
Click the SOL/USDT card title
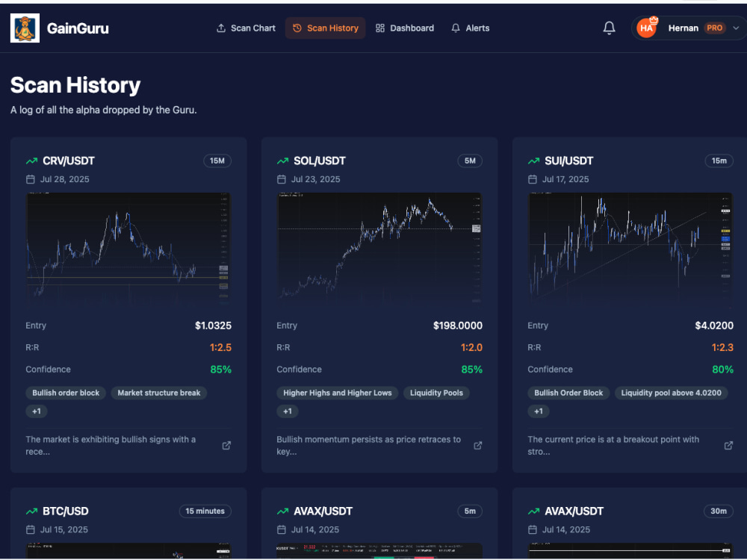tap(320, 161)
